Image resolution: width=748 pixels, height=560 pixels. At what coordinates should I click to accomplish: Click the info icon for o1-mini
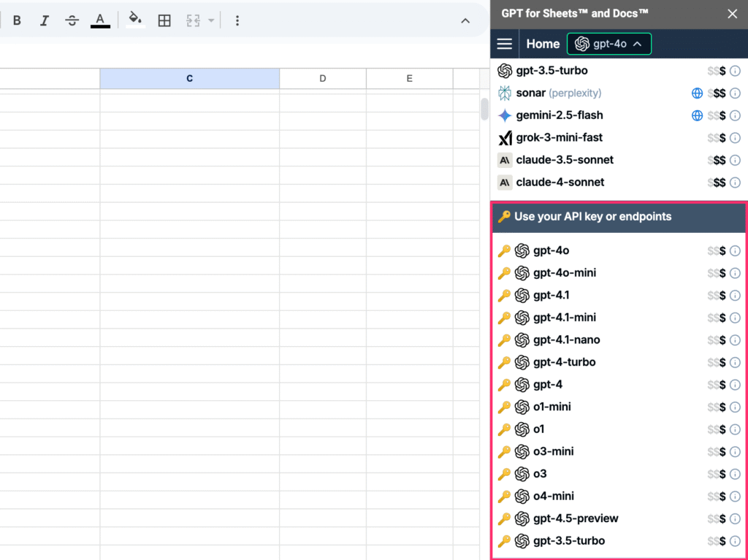click(x=735, y=407)
